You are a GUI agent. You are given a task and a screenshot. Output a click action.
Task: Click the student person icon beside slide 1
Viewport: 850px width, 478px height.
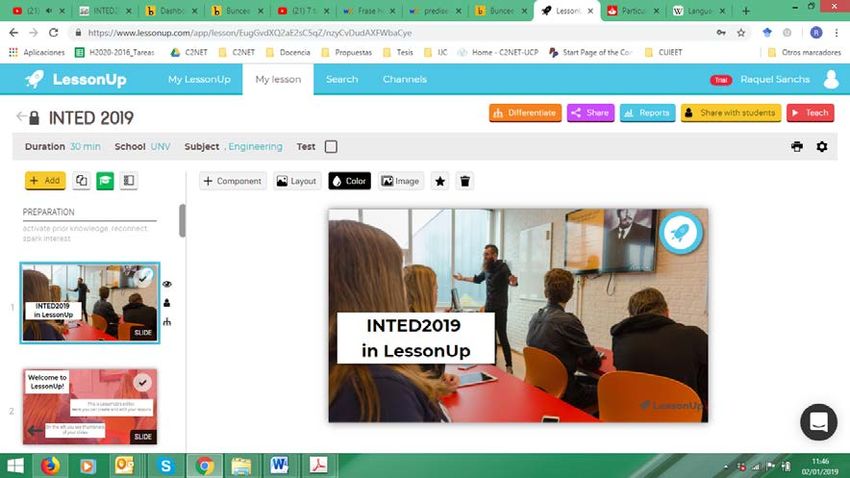tap(167, 303)
